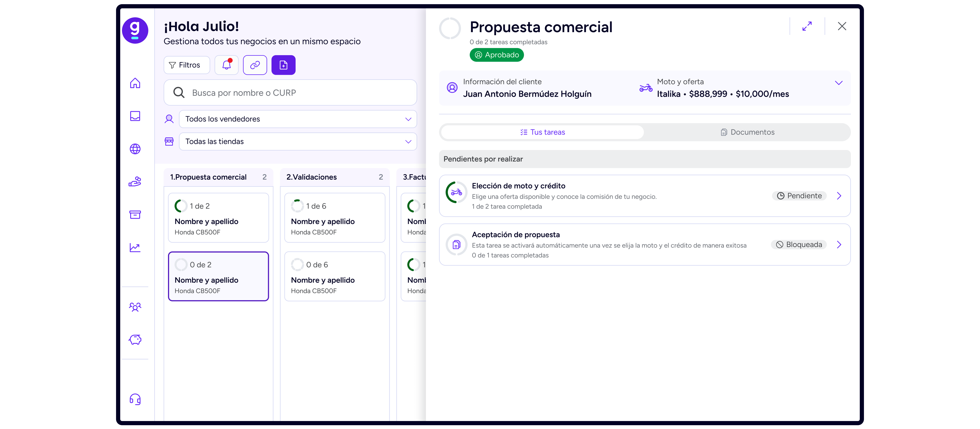Click the analytics chart sidebar icon

click(x=135, y=247)
